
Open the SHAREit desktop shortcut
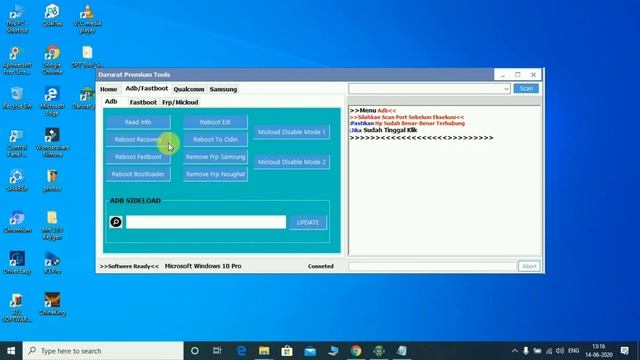pos(17,180)
